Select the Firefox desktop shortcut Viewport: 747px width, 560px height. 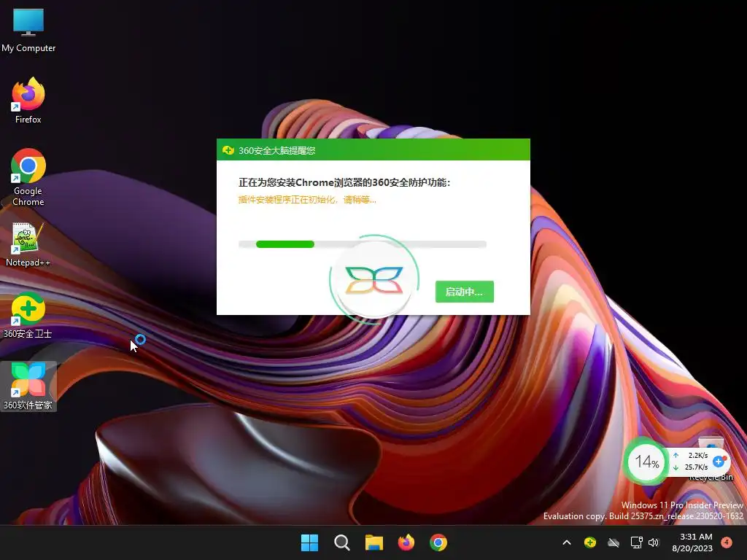(28, 101)
